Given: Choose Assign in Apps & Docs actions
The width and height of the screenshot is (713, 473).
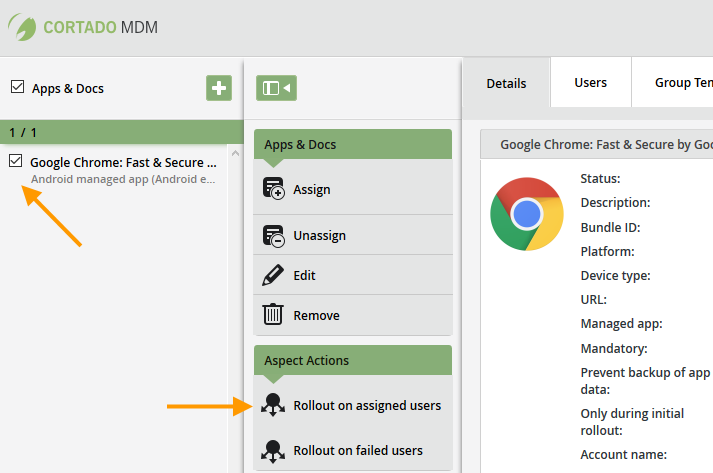Looking at the screenshot, I should (353, 189).
